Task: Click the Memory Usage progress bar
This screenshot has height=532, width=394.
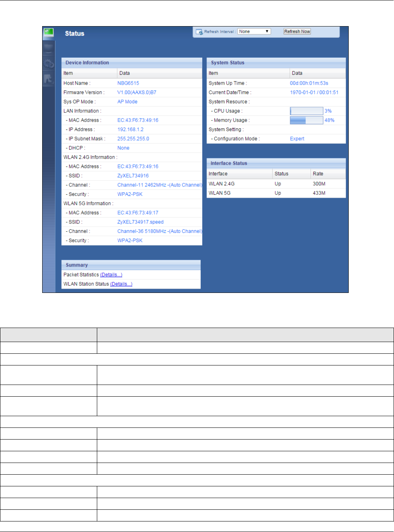Action: (x=307, y=121)
